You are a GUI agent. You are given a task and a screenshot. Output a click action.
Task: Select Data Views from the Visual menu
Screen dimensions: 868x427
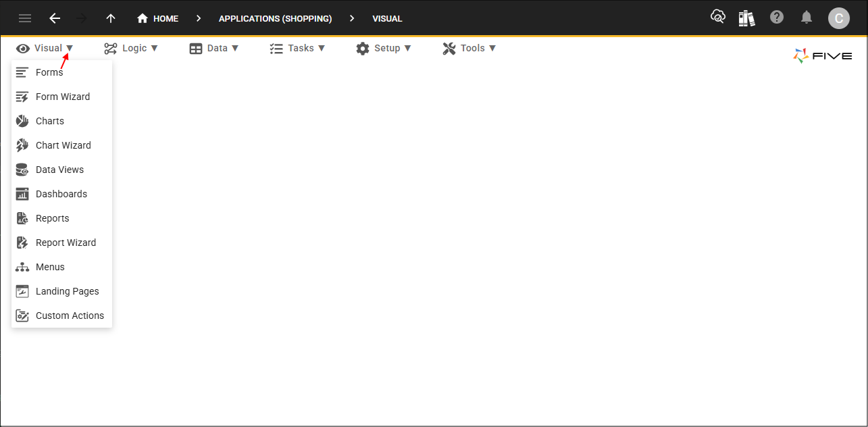[59, 169]
